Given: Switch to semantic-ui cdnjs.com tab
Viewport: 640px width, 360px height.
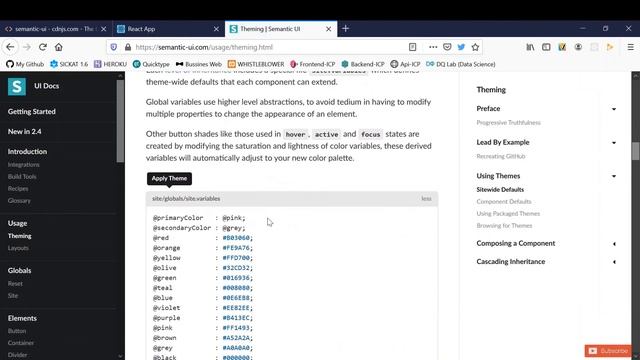Looking at the screenshot, I should (56, 29).
